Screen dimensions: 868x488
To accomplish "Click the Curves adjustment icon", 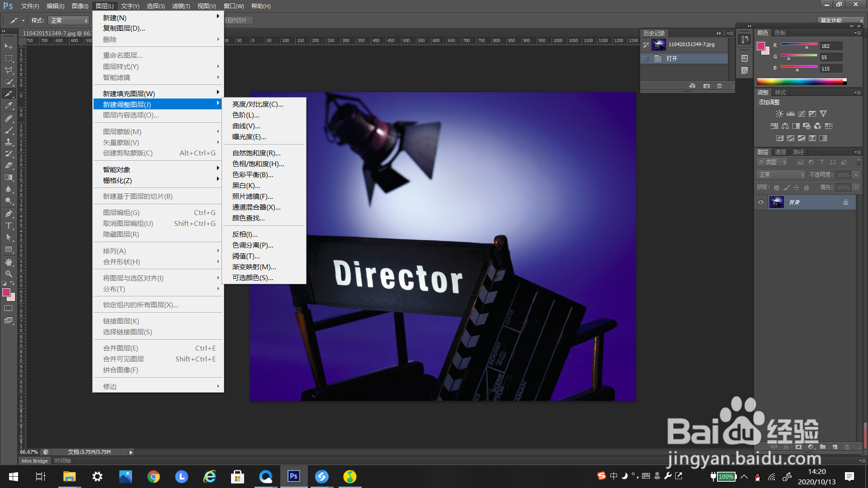I will click(801, 114).
